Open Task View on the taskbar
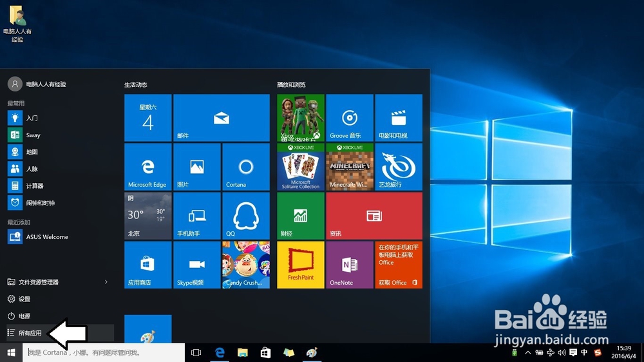 tap(196, 352)
